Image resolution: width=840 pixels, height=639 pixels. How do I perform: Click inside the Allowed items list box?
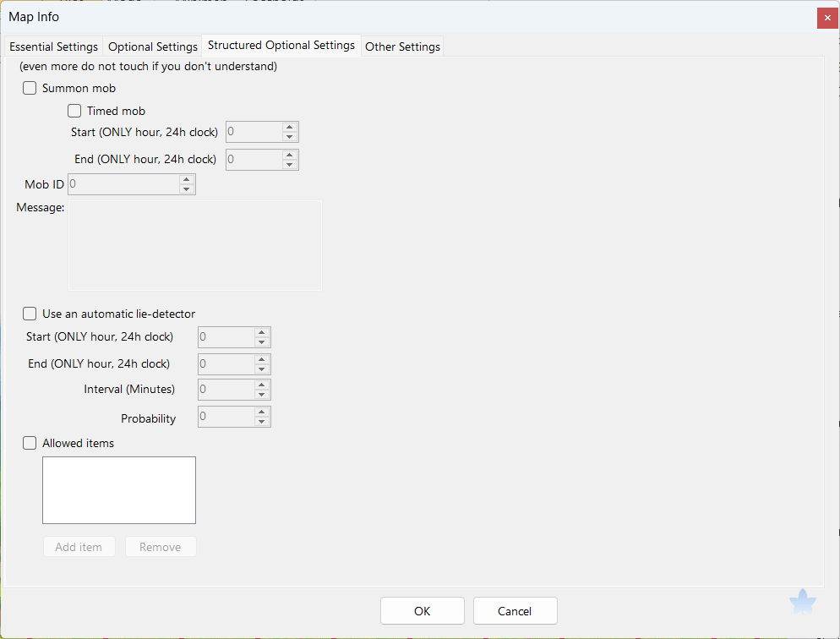click(119, 490)
